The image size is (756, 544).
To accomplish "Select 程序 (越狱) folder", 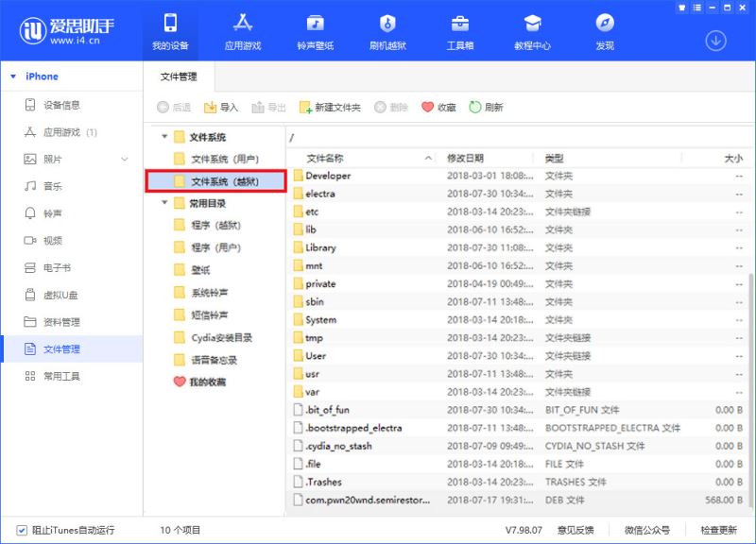I will (x=207, y=225).
